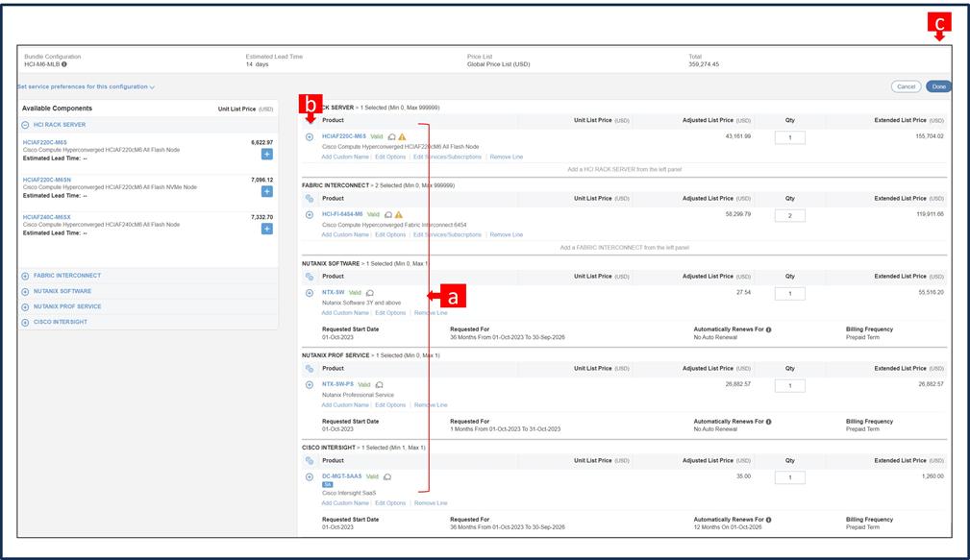This screenshot has width=970, height=560.
Task: Click info icon beside NTX-SW-PS Automatically Renews For
Action: coord(768,422)
